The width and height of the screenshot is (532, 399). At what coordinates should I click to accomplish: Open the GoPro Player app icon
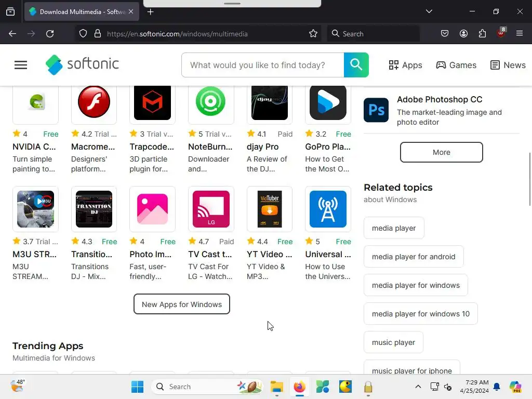[x=328, y=103]
